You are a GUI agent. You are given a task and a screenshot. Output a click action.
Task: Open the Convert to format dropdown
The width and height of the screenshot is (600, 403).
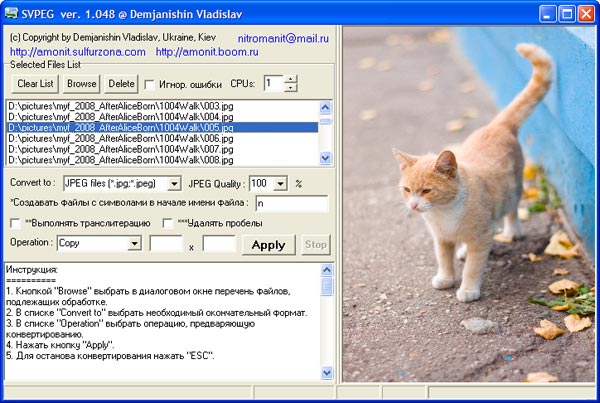tap(174, 184)
